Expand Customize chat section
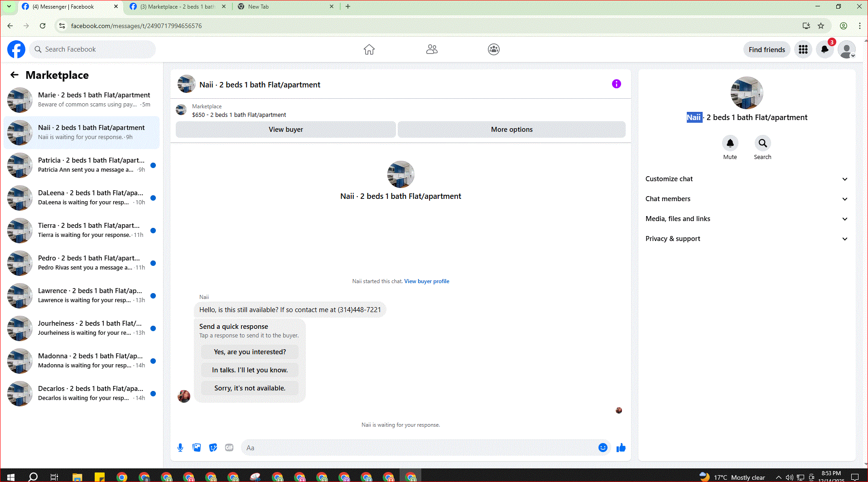 pos(746,179)
